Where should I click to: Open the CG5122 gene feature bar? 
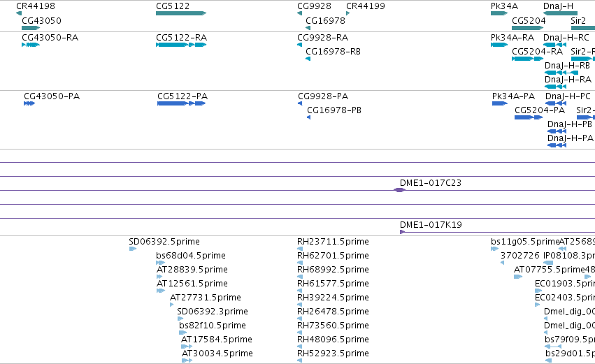[181, 13]
